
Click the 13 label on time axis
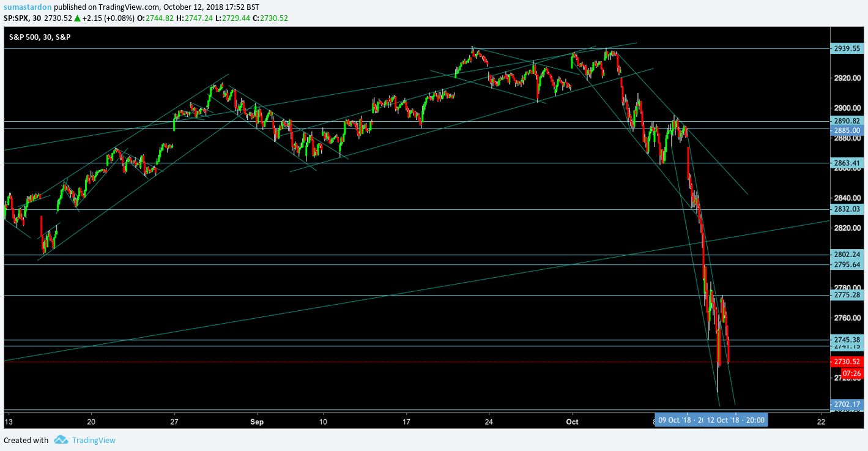coord(8,422)
